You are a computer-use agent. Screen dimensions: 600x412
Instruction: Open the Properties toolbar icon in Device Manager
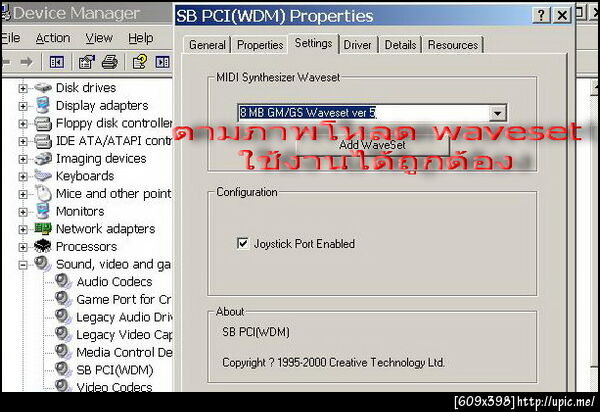point(86,62)
